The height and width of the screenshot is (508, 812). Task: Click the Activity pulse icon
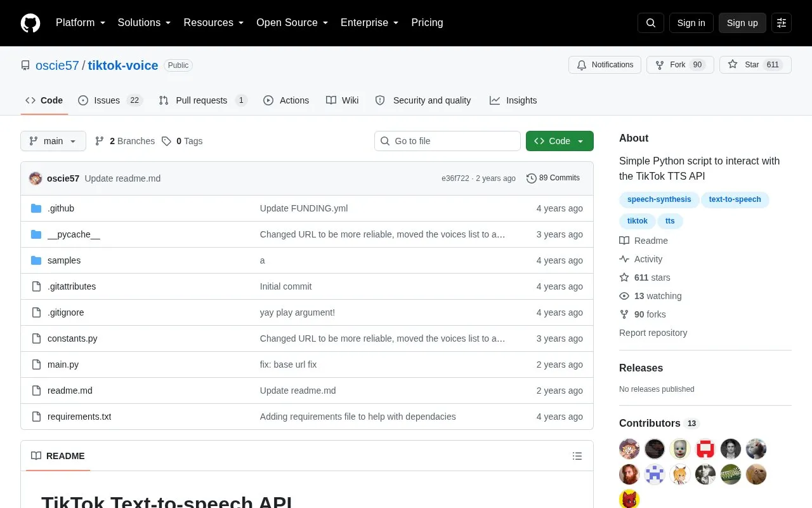pyautogui.click(x=624, y=259)
